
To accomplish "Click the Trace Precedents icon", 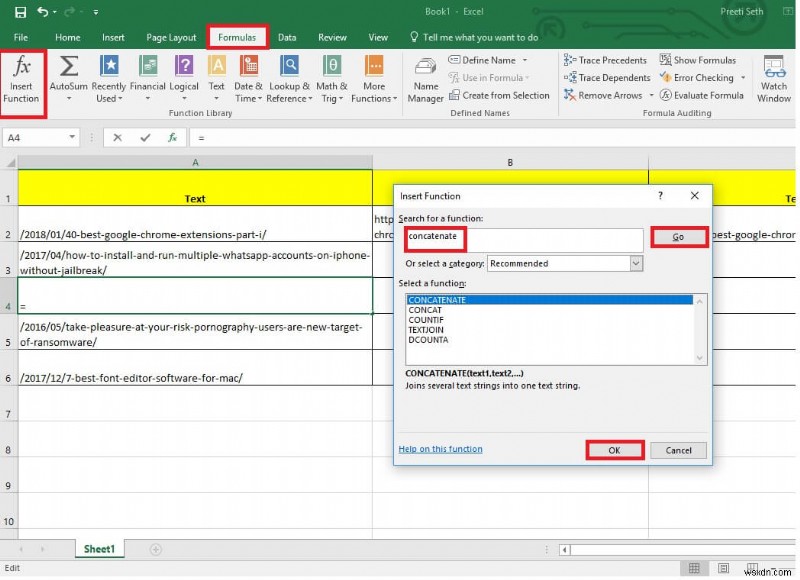I will click(606, 59).
